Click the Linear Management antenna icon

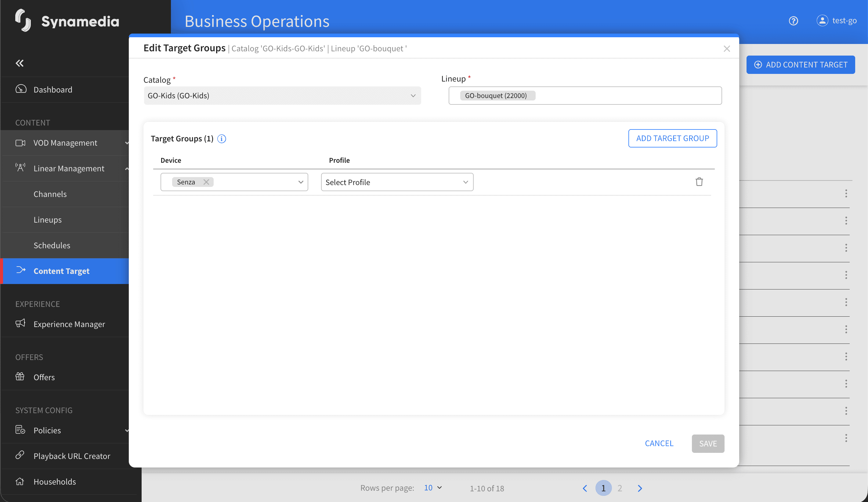click(20, 168)
